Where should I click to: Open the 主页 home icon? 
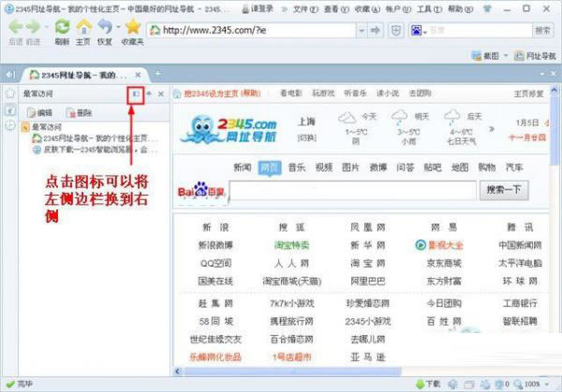point(84,27)
